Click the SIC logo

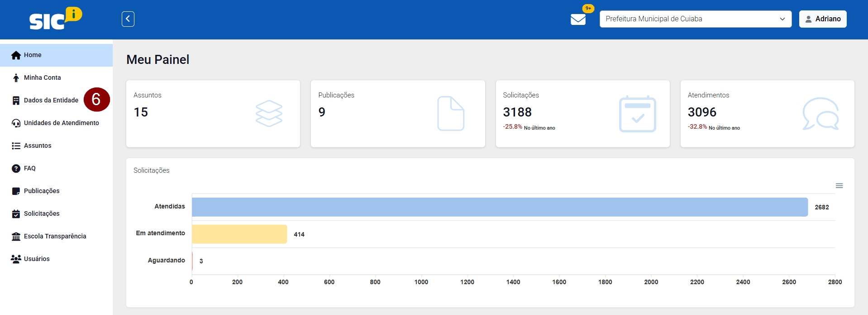[55, 19]
